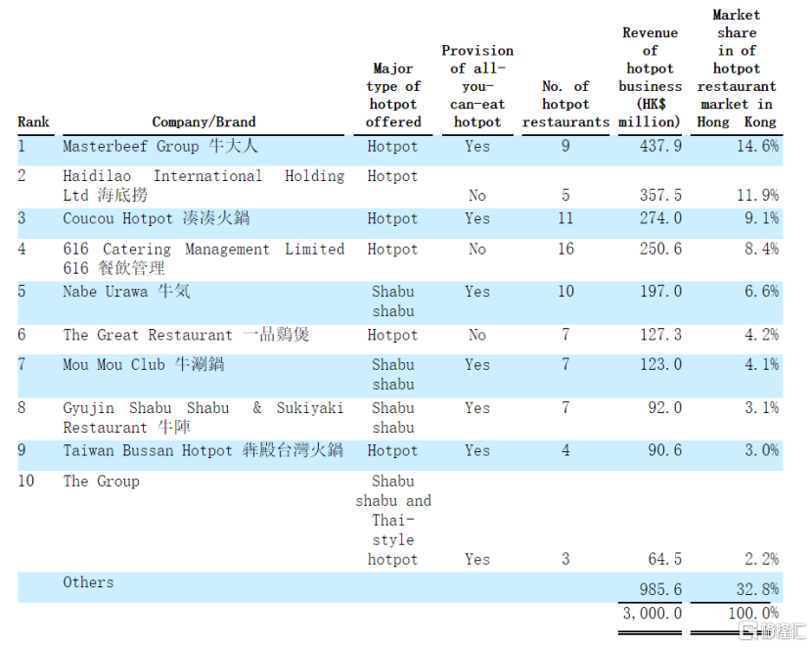Click market share value 4.2%
The image size is (812, 647).
coord(761,335)
